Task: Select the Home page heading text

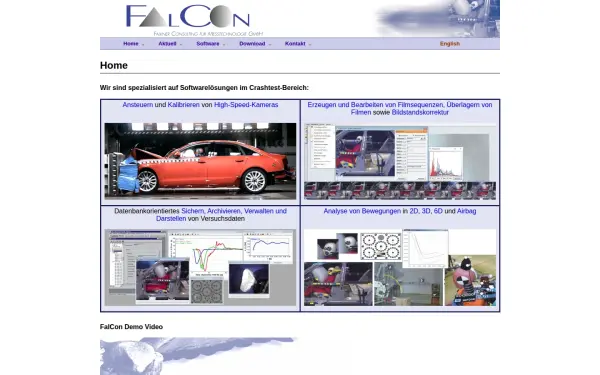Action: 114,65
